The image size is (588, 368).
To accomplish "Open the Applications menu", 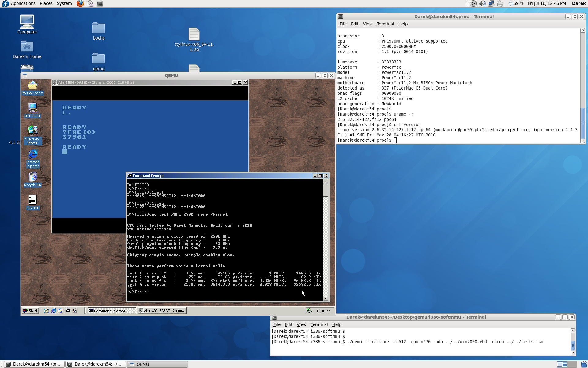I will click(x=23, y=3).
